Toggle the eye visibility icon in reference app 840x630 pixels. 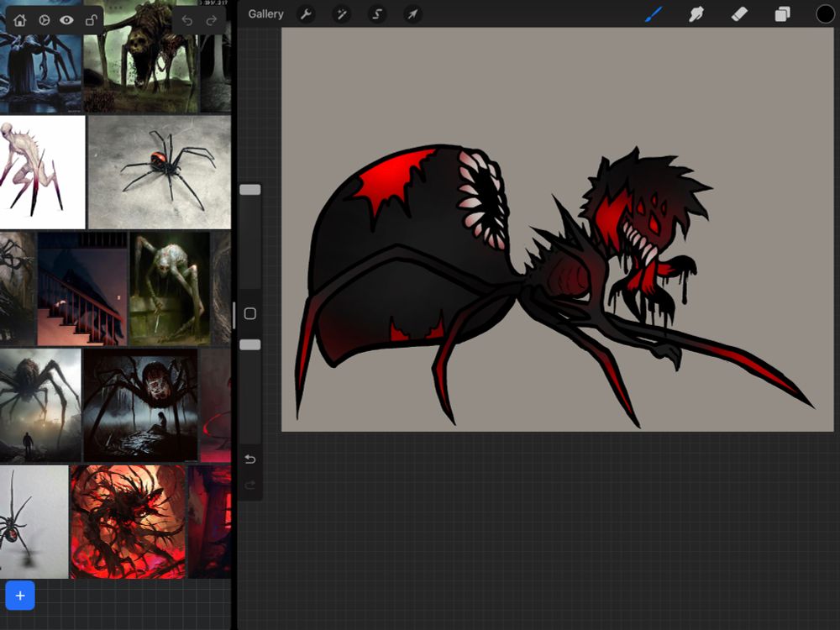pos(66,20)
